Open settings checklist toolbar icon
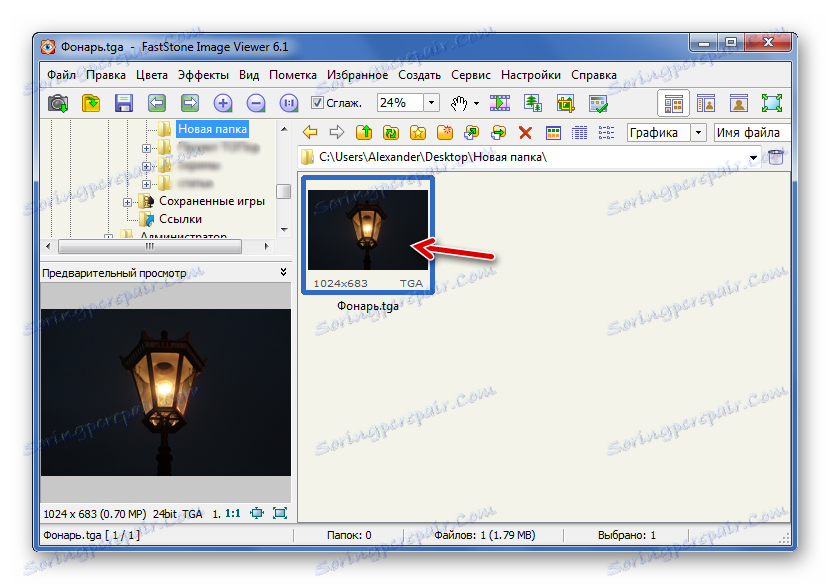This screenshot has height=585, width=831. click(598, 103)
